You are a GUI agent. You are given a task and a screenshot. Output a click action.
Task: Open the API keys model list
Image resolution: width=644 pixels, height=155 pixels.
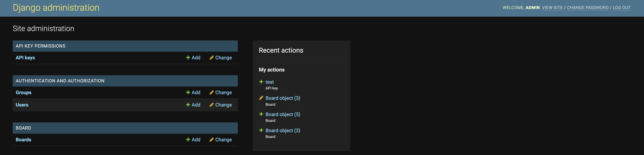tap(25, 58)
